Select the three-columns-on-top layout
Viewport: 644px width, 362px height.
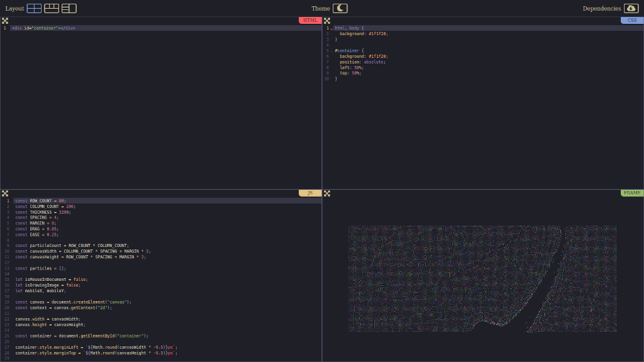52,8
